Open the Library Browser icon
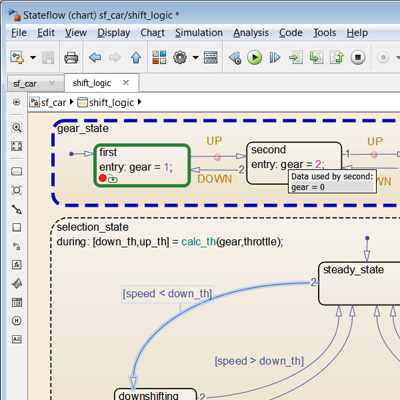 coord(159,57)
